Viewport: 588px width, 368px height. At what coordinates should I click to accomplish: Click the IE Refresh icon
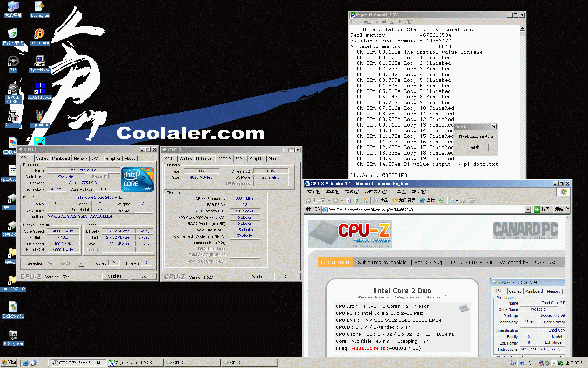tap(357, 200)
